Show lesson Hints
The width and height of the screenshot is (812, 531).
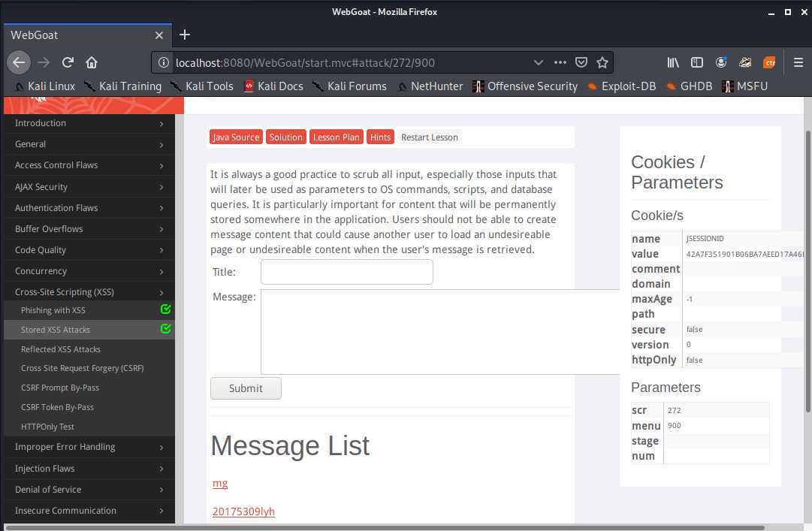[x=380, y=137]
